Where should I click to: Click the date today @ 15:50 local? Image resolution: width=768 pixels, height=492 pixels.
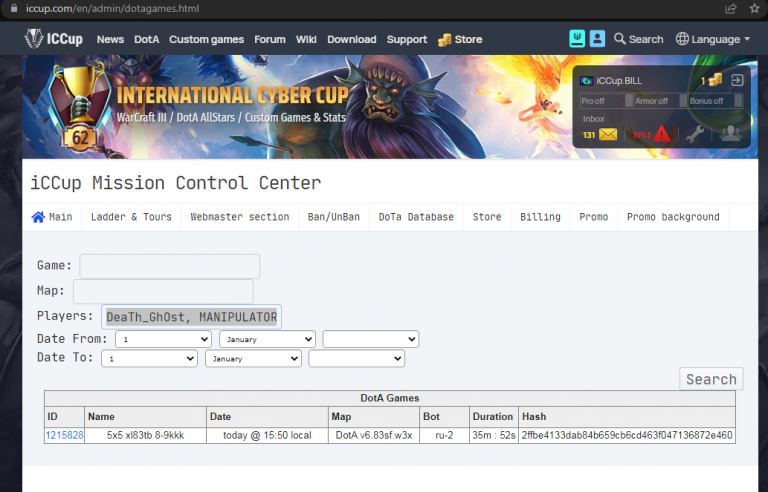(x=267, y=435)
